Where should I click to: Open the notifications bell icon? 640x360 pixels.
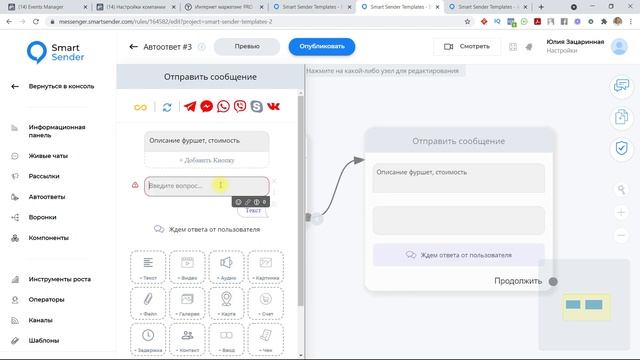(529, 47)
